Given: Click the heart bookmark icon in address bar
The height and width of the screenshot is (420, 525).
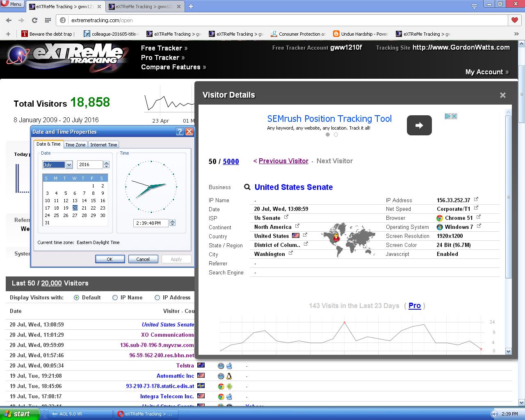Looking at the screenshot, I should point(515,20).
